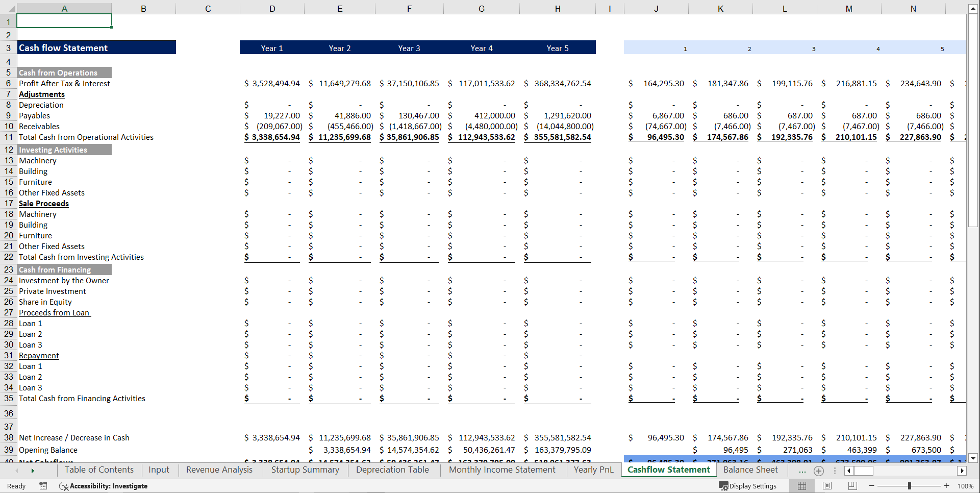Select Year 2 opening balance 3,338,654.94
The image size is (980, 493).
(340, 450)
